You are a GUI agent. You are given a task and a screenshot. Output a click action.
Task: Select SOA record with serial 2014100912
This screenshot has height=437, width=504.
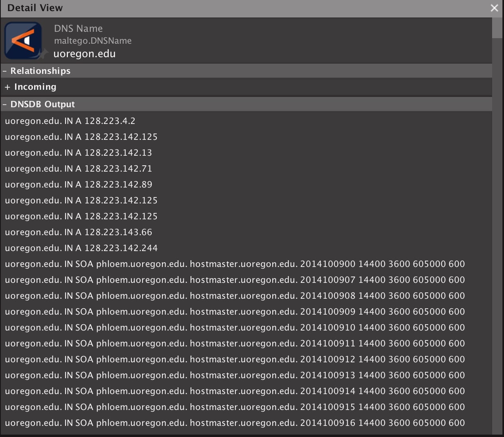[x=235, y=359]
